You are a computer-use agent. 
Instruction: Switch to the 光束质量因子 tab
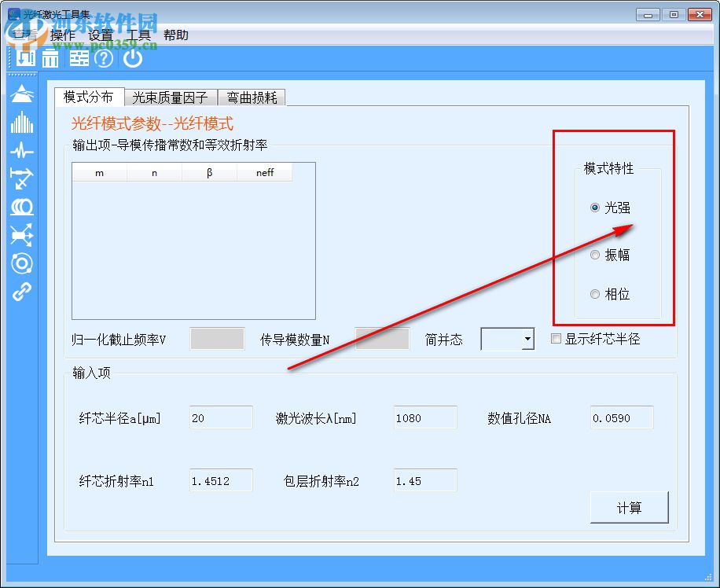[171, 97]
